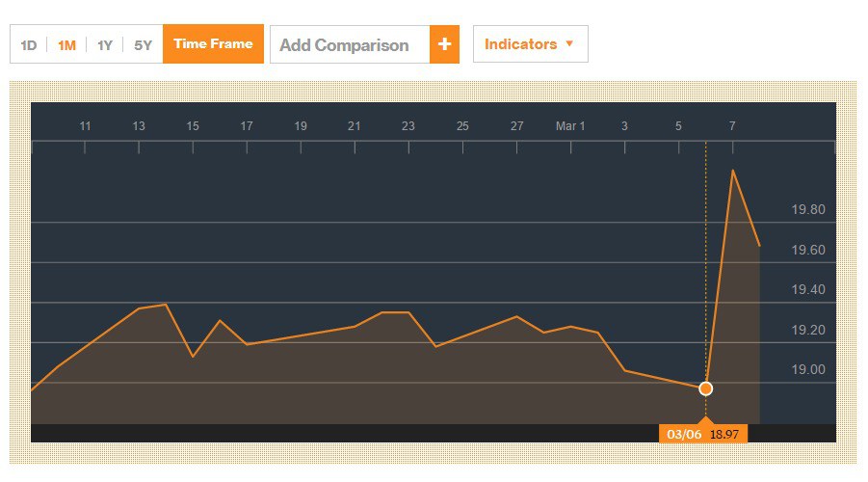This screenshot has height=482, width=868.
Task: Switch to the 1M time range
Action: pyautogui.click(x=66, y=44)
